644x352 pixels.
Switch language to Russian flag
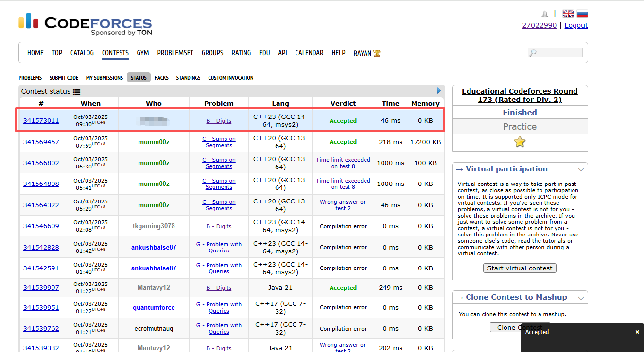pyautogui.click(x=582, y=14)
